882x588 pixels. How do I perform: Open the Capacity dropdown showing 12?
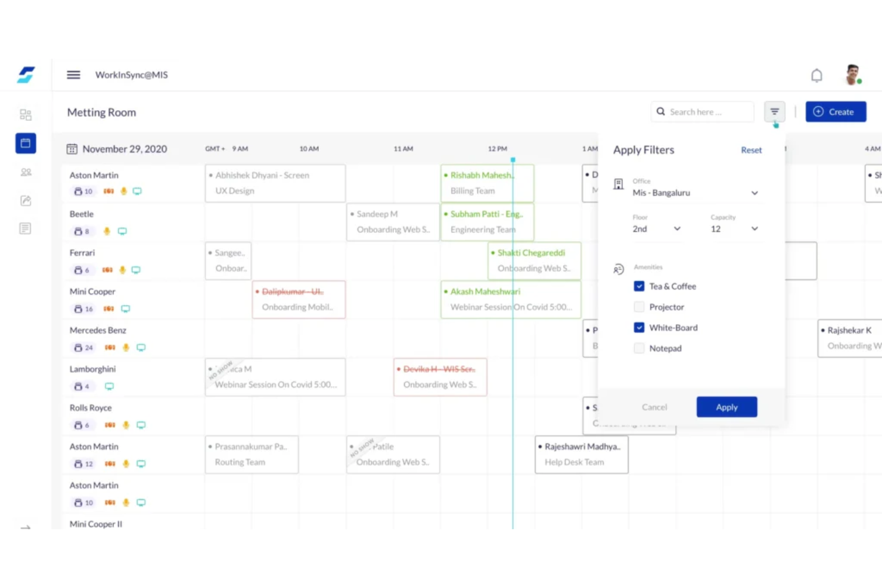(754, 229)
